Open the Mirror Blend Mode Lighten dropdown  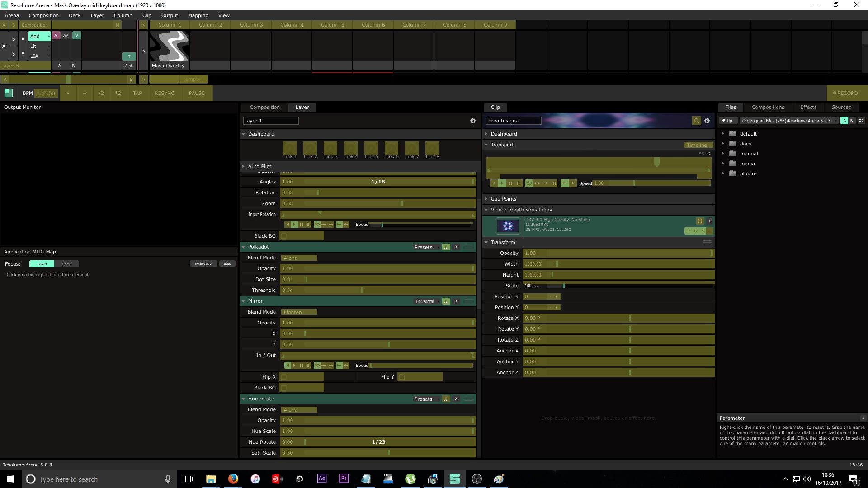(x=299, y=312)
